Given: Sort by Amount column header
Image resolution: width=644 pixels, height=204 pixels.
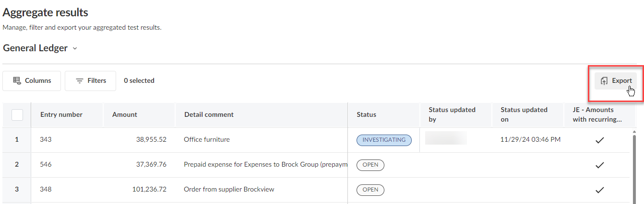Looking at the screenshot, I should tap(125, 115).
